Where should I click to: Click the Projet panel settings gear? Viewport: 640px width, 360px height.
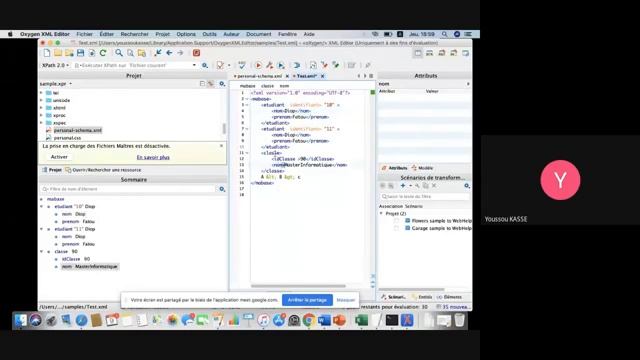click(x=222, y=84)
